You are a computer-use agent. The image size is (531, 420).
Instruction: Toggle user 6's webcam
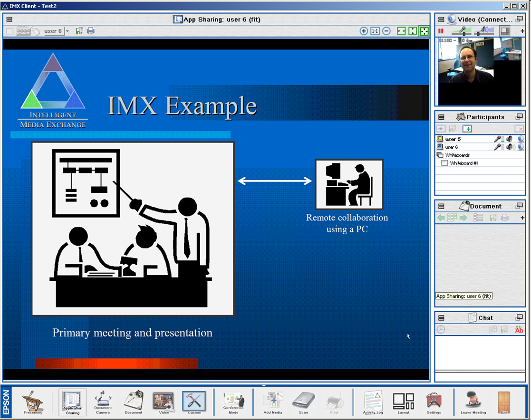521,147
